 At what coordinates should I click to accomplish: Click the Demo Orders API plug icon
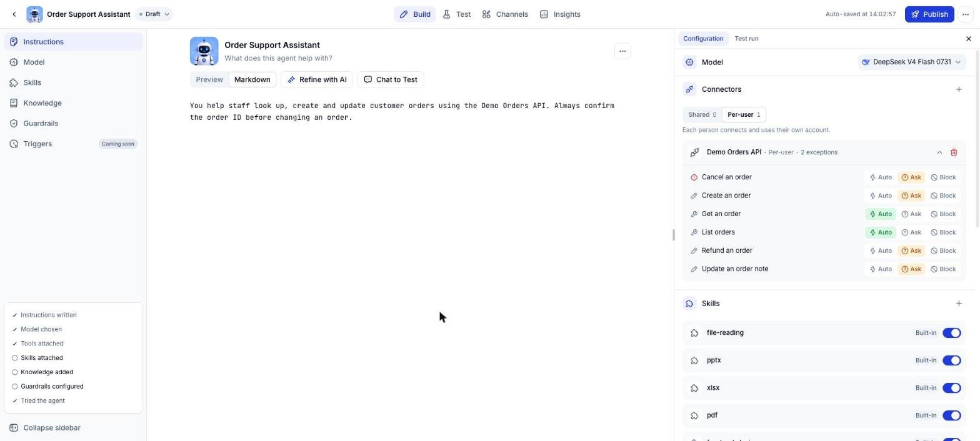tap(694, 152)
